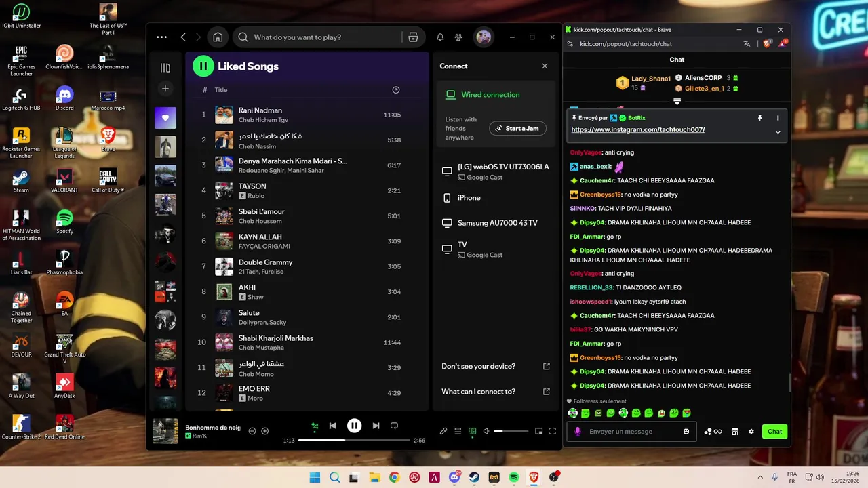This screenshot has width=868, height=488.
Task: Open the Spotify miniplayer
Action: 539,431
